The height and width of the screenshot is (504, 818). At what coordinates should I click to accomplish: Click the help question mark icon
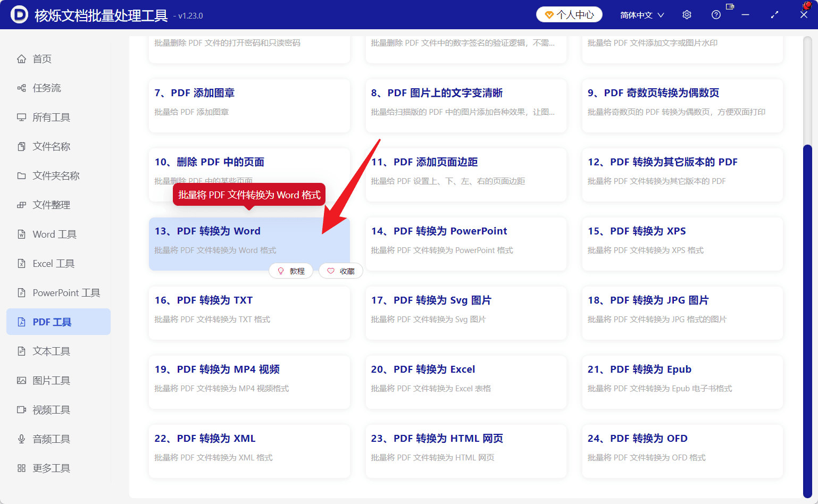(x=716, y=15)
